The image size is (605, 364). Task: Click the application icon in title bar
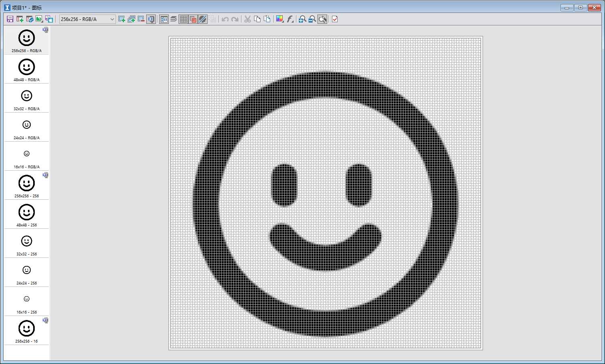pos(7,7)
